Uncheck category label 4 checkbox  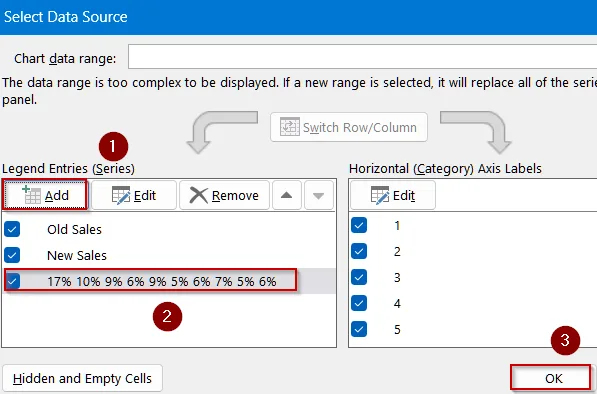pyautogui.click(x=359, y=303)
